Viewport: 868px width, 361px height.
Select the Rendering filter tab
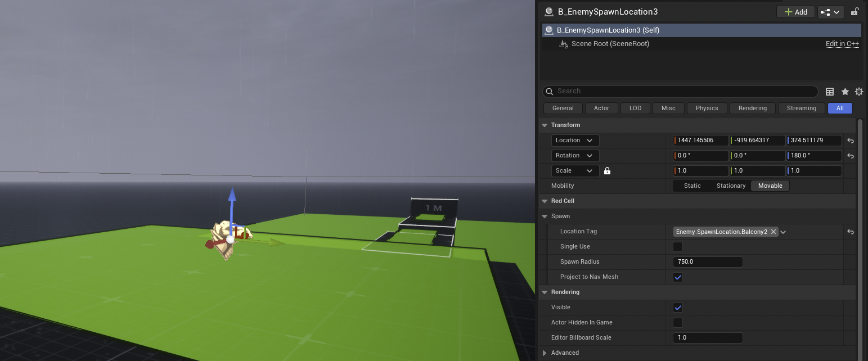[x=752, y=109]
